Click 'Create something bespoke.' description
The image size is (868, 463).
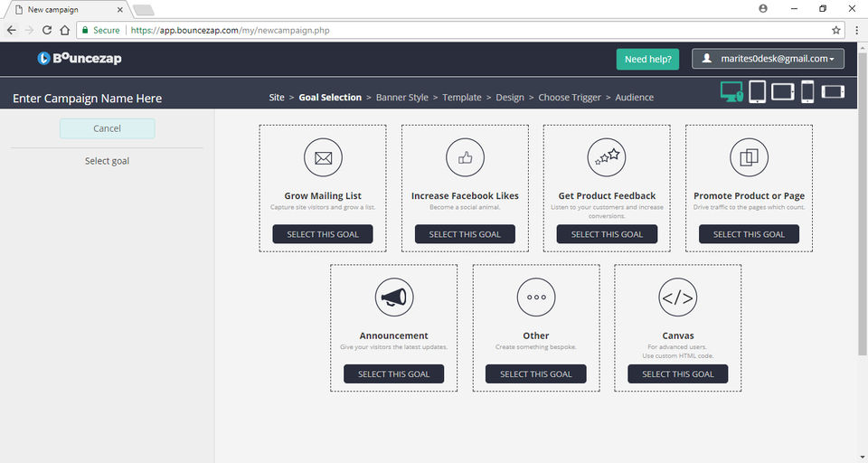(x=536, y=346)
